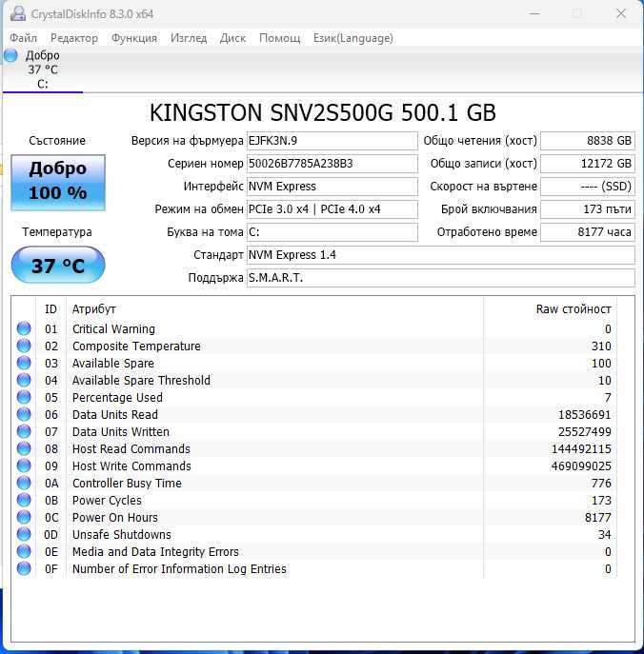Screen dimensions: 644x654
Task: Click the total host reads value 8838 GB
Action: pos(588,141)
